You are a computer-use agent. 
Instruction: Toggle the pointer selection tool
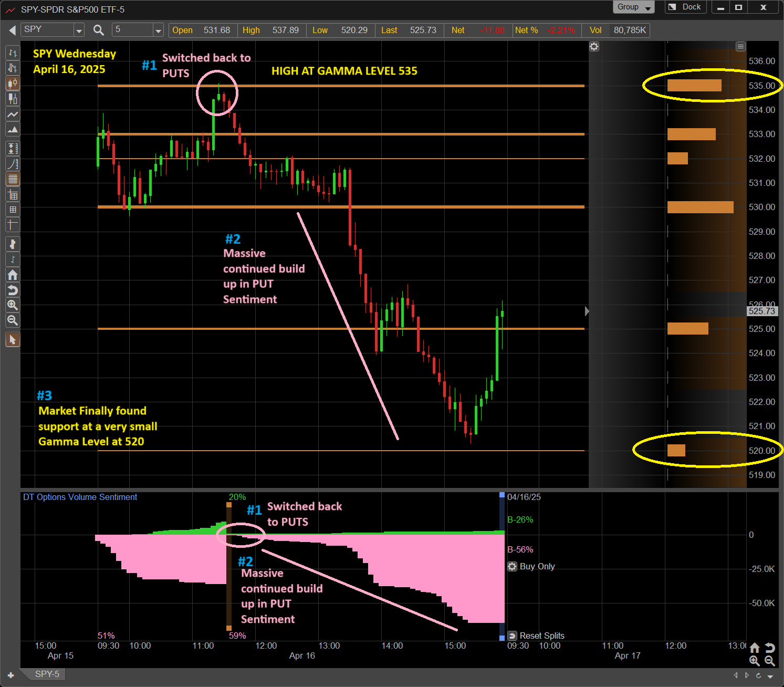tap(13, 340)
